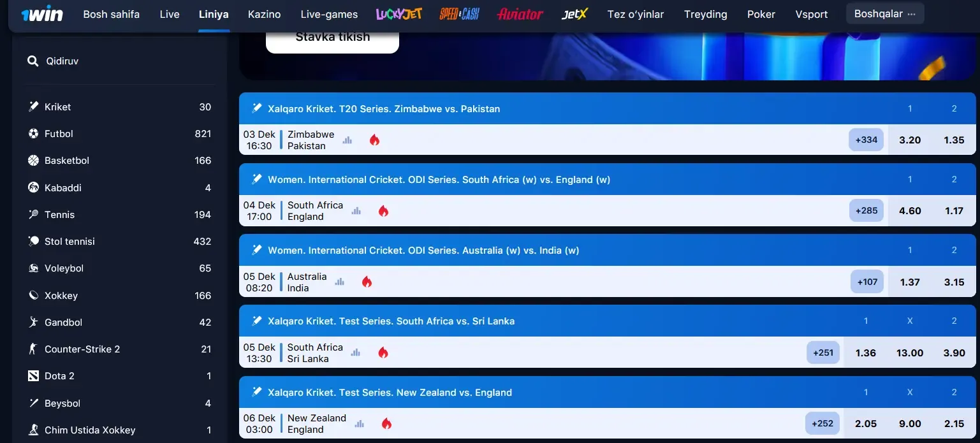Click the flame icon for Australia vs India
This screenshot has width=980, height=443.
coord(367,282)
